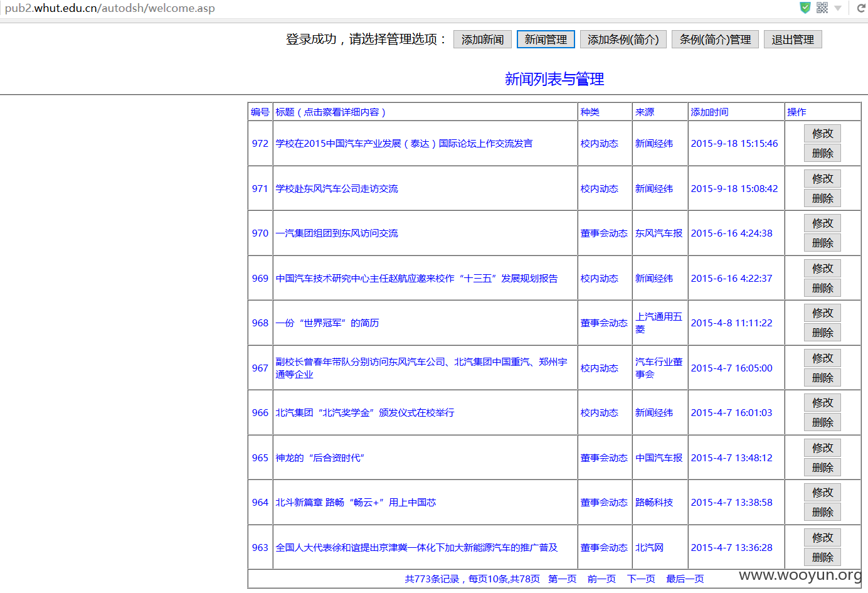This screenshot has width=868, height=593.
Task: Select the 新闻管理 button
Action: point(546,40)
